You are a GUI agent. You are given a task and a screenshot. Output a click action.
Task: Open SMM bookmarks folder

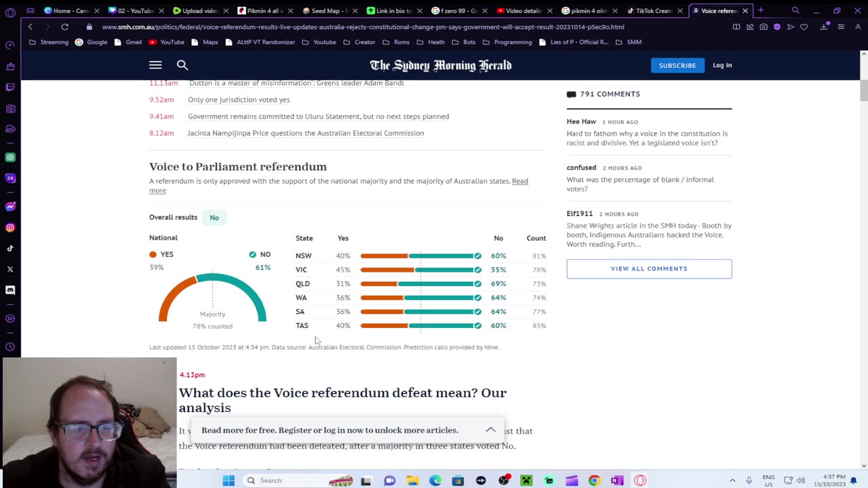(628, 42)
